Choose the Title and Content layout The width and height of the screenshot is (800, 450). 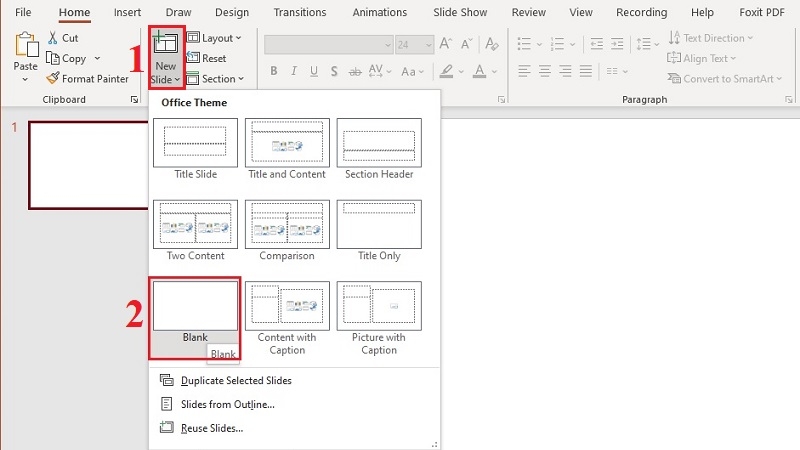point(287,148)
